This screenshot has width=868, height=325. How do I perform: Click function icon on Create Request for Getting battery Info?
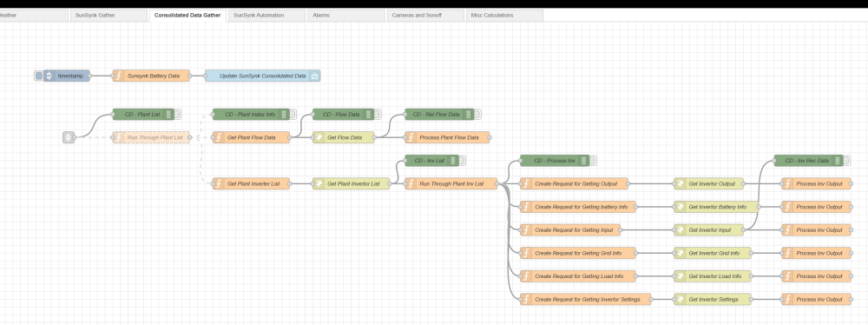[525, 207]
